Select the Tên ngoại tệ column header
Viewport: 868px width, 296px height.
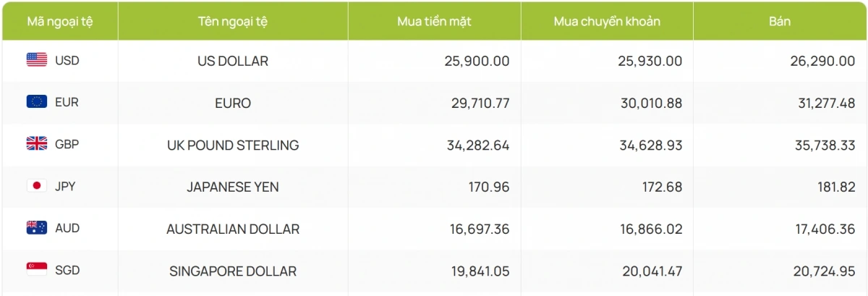pos(233,21)
